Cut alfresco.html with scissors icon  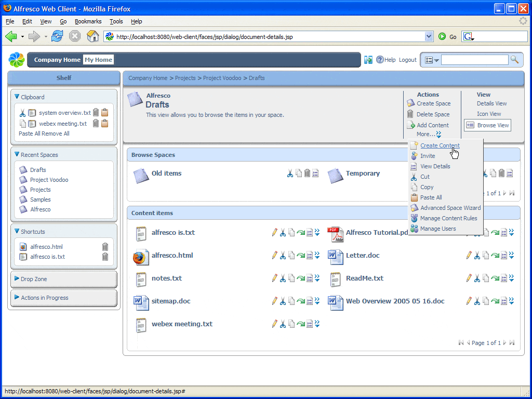point(283,256)
